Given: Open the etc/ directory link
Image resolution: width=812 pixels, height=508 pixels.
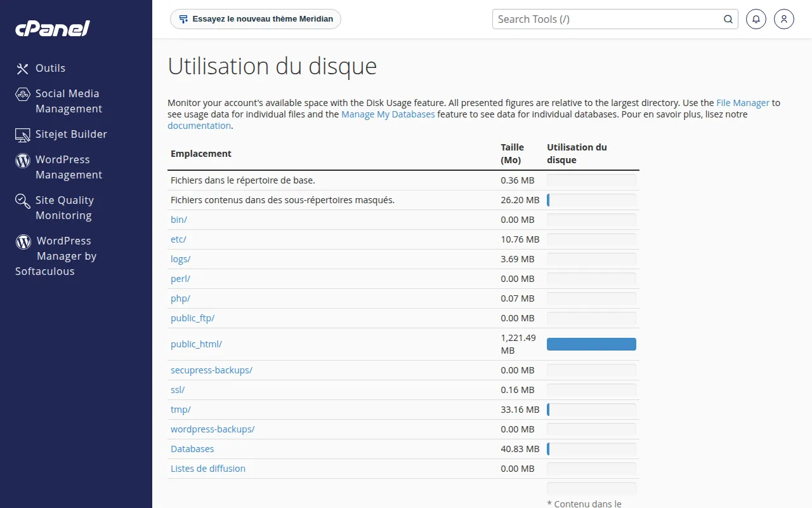Looking at the screenshot, I should pyautogui.click(x=178, y=239).
